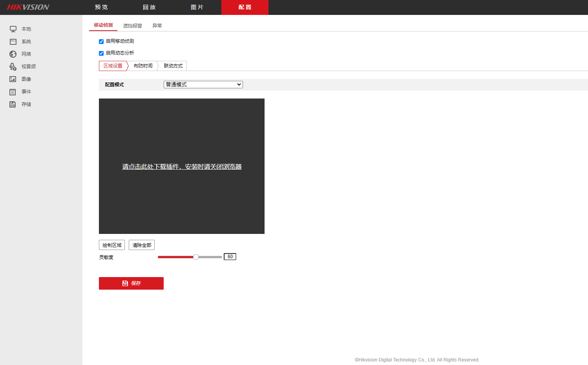Switch to the 异常 tab
The height and width of the screenshot is (365, 588).
pyautogui.click(x=157, y=26)
